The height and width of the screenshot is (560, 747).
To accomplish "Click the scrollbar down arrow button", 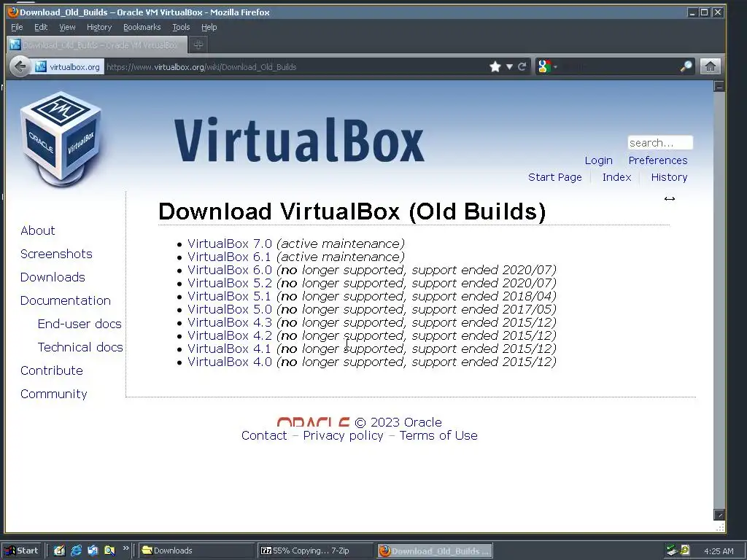I will [719, 514].
